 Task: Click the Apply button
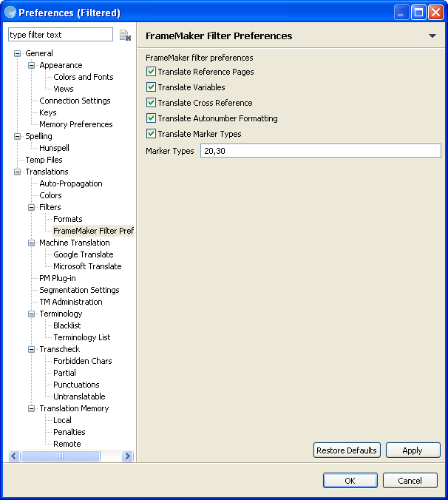[x=413, y=450]
